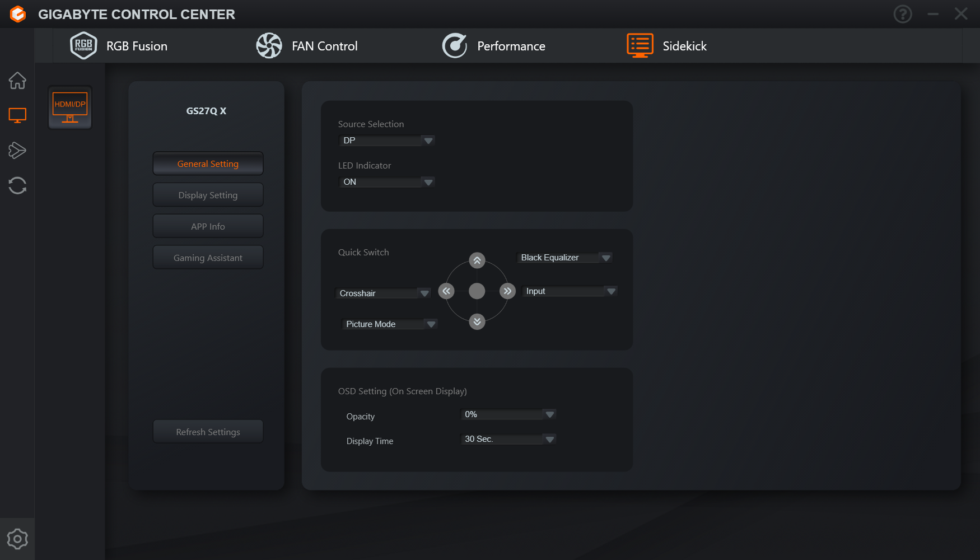Image resolution: width=980 pixels, height=560 pixels.
Task: Click the Performance gauge icon
Action: pyautogui.click(x=455, y=46)
